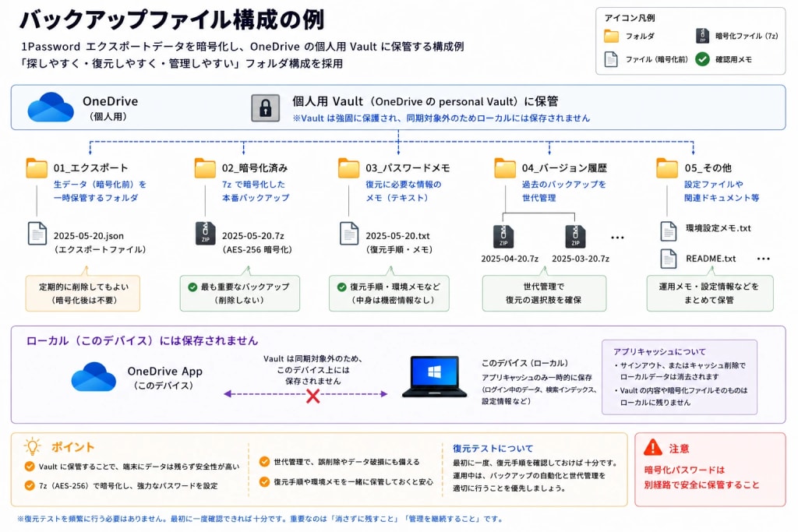The image size is (798, 532).
Task: Click the label (AES-256 暗号化)
Action: point(256,250)
